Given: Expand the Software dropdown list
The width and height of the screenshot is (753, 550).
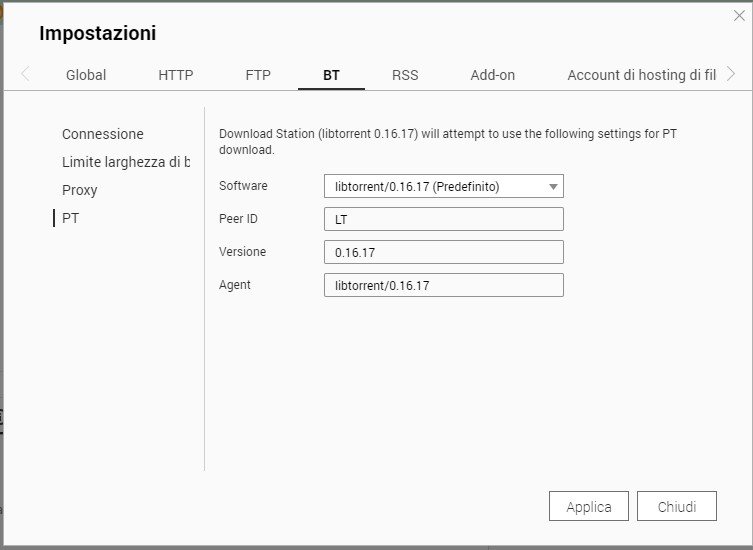Looking at the screenshot, I should [444, 186].
